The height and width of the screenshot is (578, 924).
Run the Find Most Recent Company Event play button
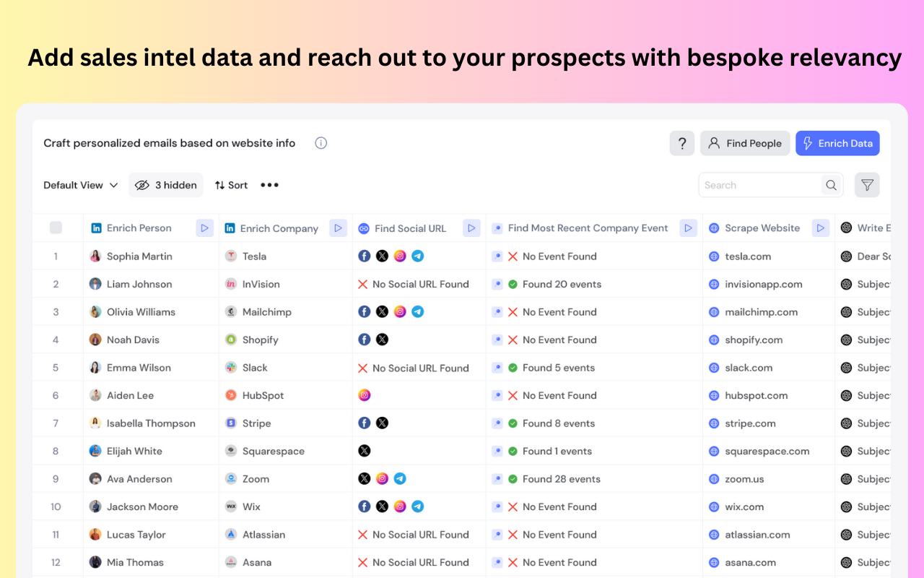click(x=689, y=228)
